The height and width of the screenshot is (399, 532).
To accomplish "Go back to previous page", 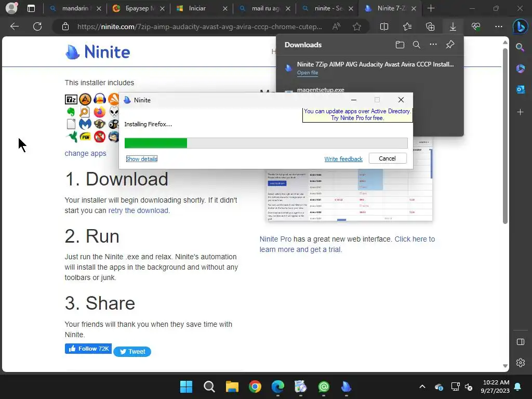I will pyautogui.click(x=15, y=26).
